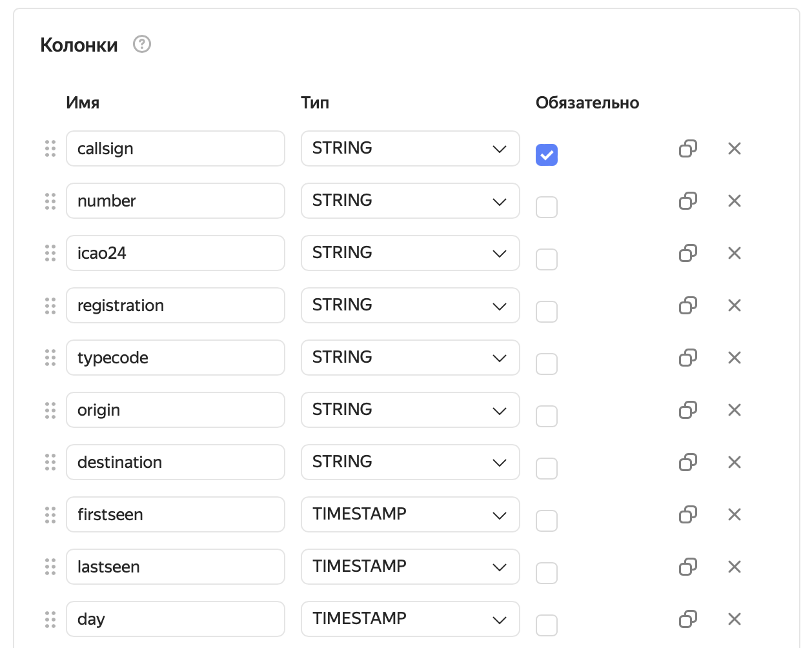Click the drag handle for firstseen row
The width and height of the screenshot is (812, 648).
[50, 514]
